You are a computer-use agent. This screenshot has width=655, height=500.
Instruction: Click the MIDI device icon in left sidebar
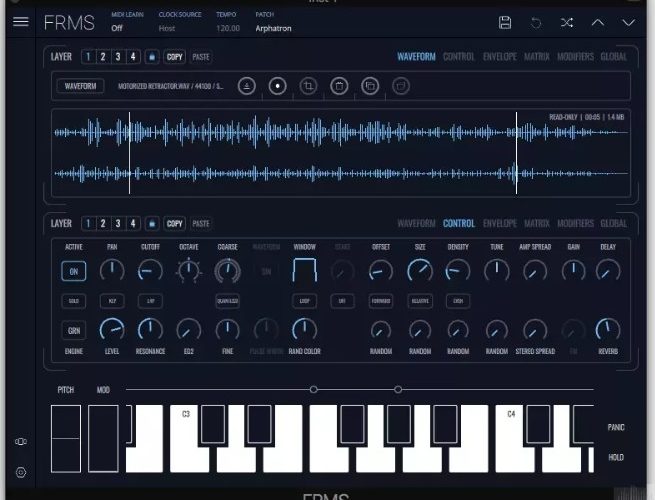(20, 442)
